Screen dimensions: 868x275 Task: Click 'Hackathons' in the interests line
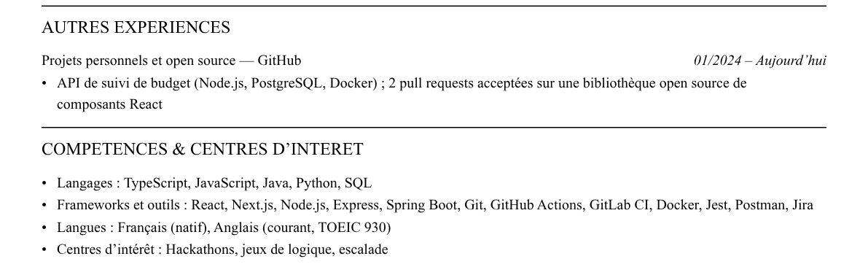(201, 249)
